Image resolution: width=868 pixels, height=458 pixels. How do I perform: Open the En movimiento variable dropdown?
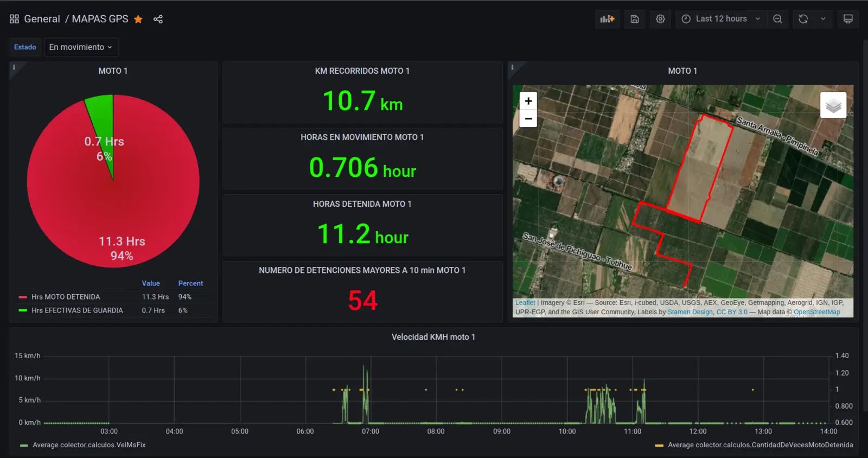pos(81,47)
